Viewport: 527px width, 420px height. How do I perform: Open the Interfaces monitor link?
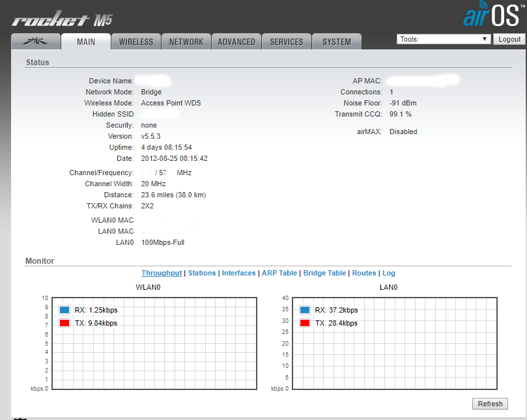click(238, 273)
